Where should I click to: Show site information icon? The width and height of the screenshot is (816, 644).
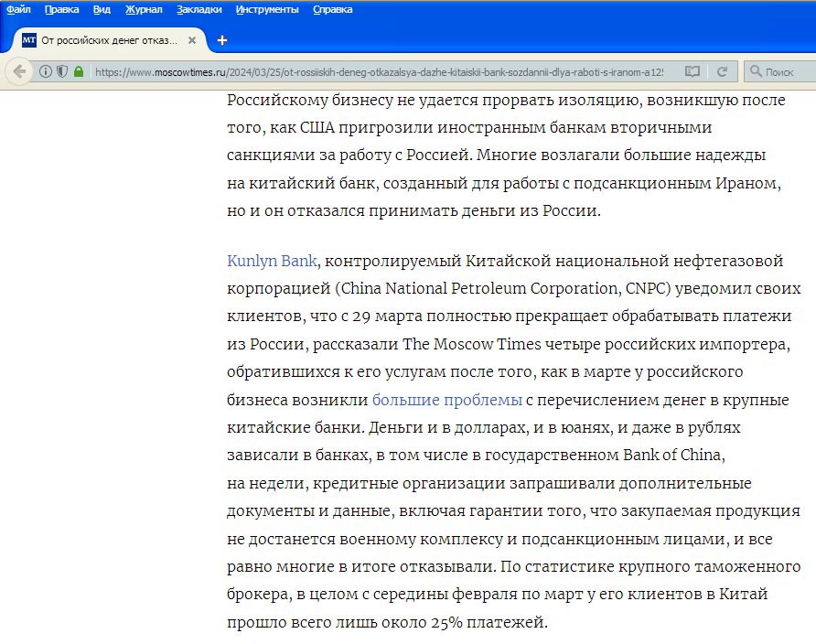tap(46, 71)
